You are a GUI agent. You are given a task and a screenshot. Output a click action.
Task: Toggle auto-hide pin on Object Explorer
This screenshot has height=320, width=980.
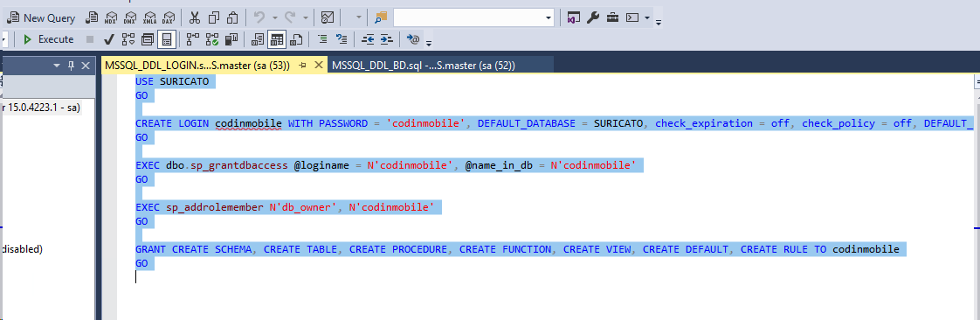(72, 65)
